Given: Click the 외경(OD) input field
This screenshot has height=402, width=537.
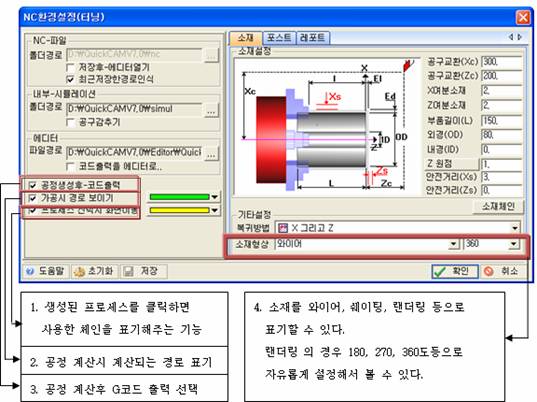Looking at the screenshot, I should click(501, 135).
